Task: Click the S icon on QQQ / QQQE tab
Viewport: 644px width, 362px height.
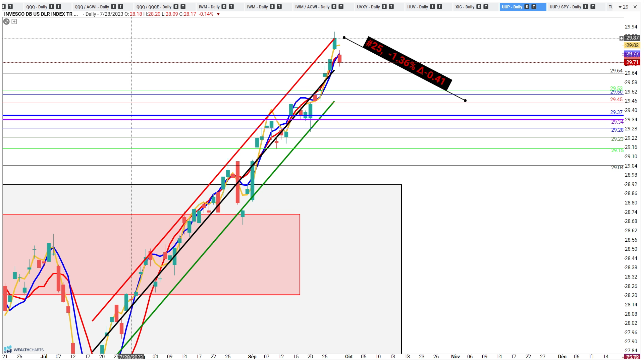Action: click(176, 7)
